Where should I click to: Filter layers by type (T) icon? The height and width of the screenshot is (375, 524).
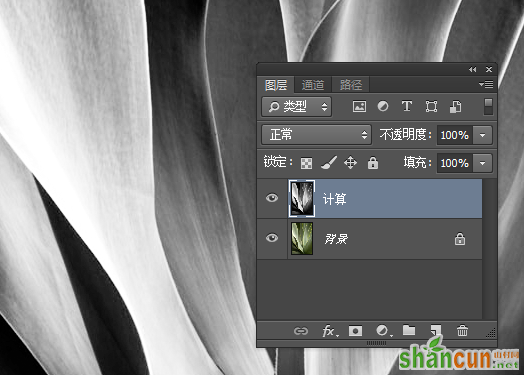pos(407,107)
